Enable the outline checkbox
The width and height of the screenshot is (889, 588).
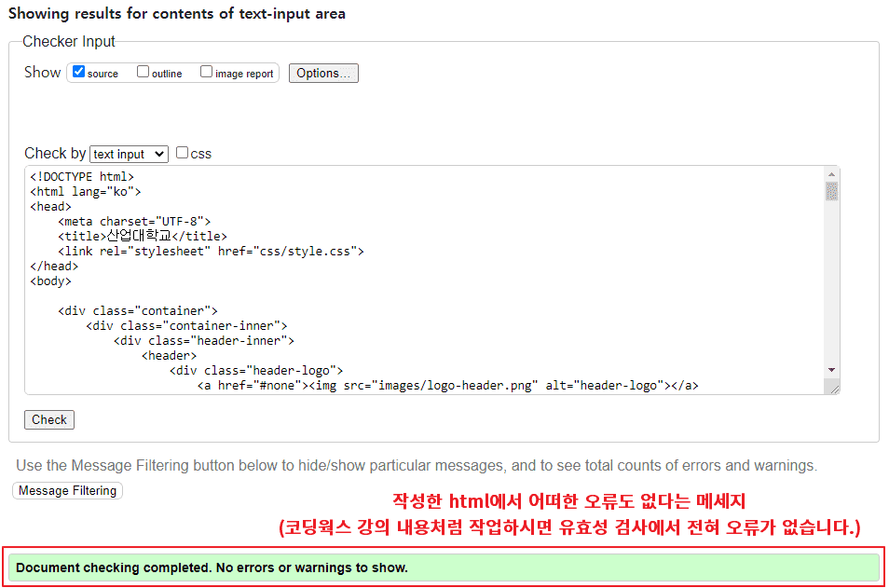[x=143, y=72]
